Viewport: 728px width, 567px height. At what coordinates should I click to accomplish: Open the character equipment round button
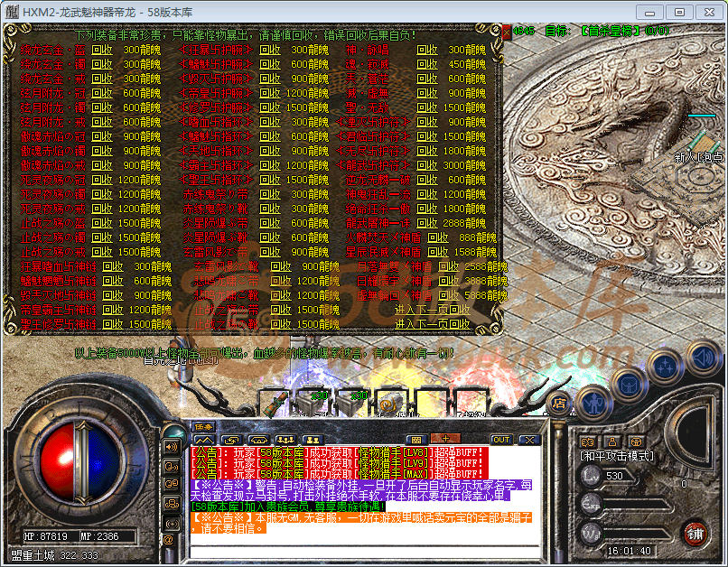594,405
